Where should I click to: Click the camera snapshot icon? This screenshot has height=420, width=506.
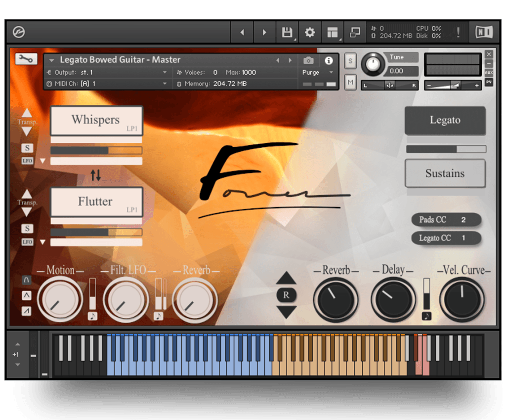pos(308,60)
